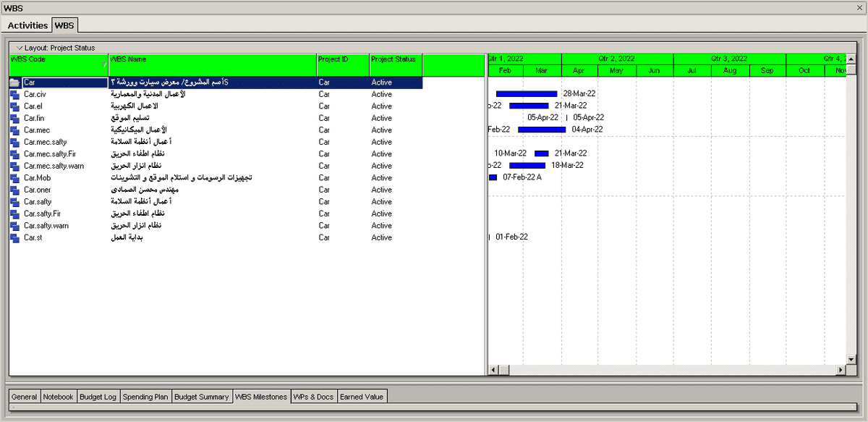Select the Car.safty.warn tree row
Screen dimensions: 868x422
coord(56,226)
